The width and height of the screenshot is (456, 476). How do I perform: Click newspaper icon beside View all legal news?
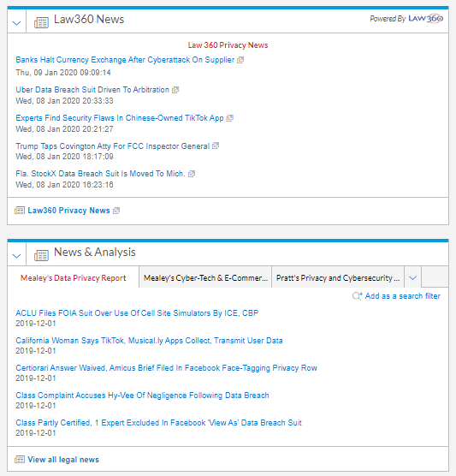click(x=20, y=460)
